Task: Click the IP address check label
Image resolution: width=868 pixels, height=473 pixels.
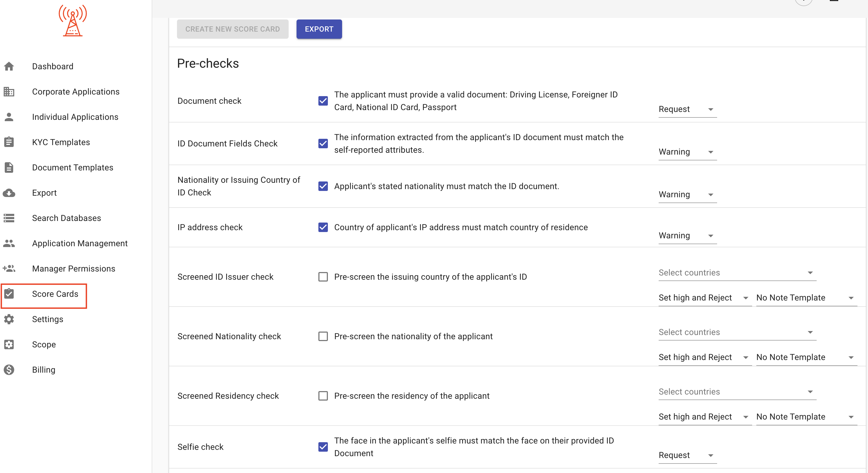Action: [x=210, y=227]
